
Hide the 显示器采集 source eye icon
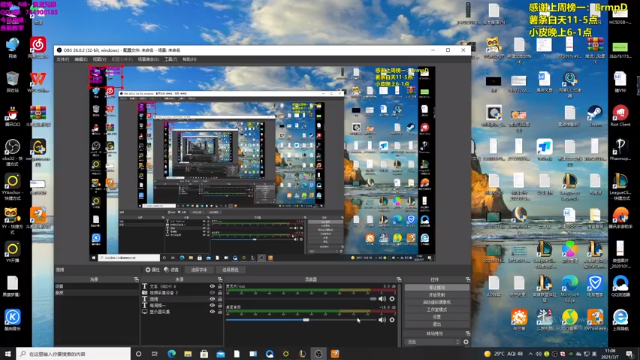(x=212, y=311)
